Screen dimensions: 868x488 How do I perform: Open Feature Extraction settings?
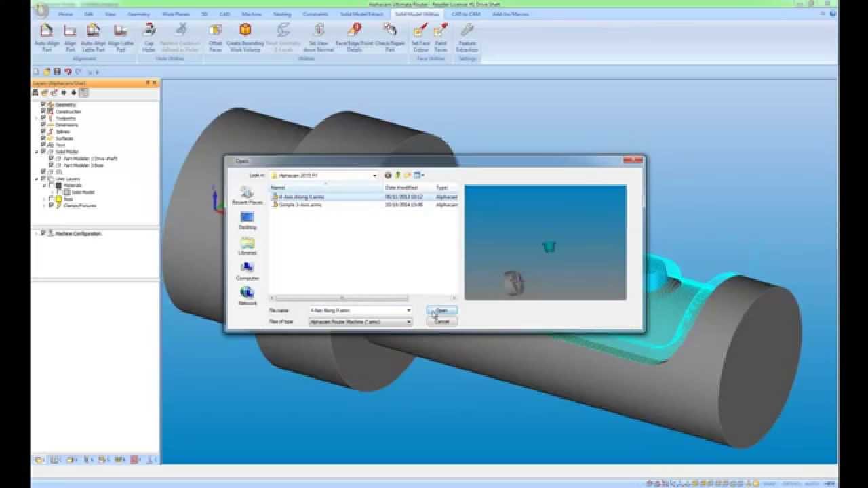point(467,37)
